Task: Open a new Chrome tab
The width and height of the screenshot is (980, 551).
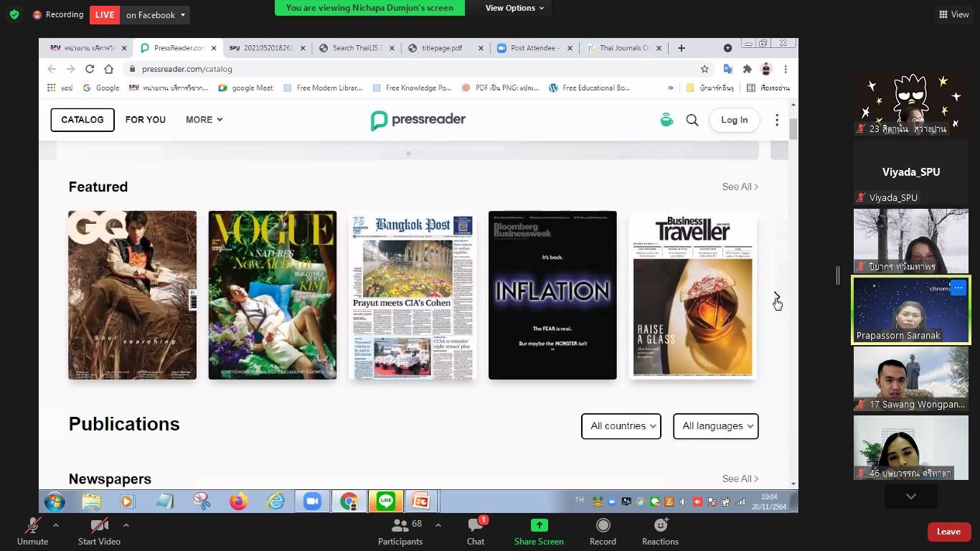Action: tap(682, 48)
